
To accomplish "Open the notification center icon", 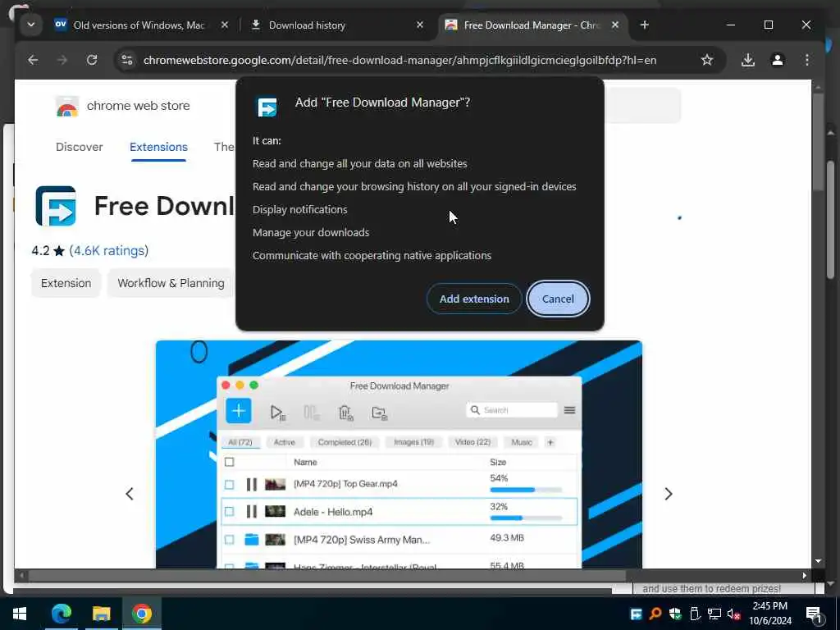I will 814,614.
